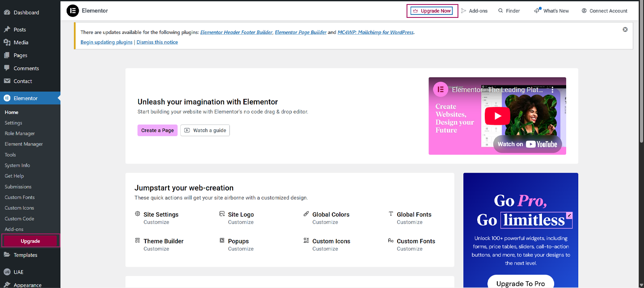The image size is (644, 288).
Task: Click the Watch on YouTube badge
Action: point(527,144)
